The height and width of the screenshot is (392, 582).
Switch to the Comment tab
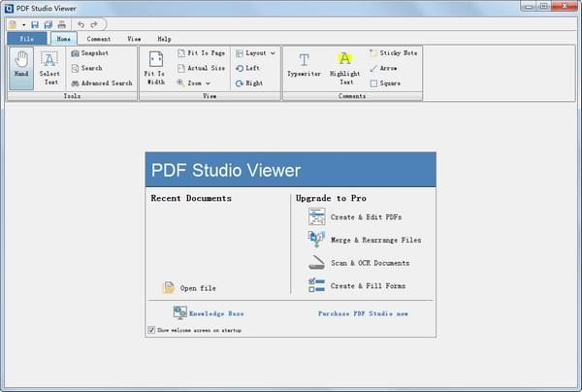[99, 39]
